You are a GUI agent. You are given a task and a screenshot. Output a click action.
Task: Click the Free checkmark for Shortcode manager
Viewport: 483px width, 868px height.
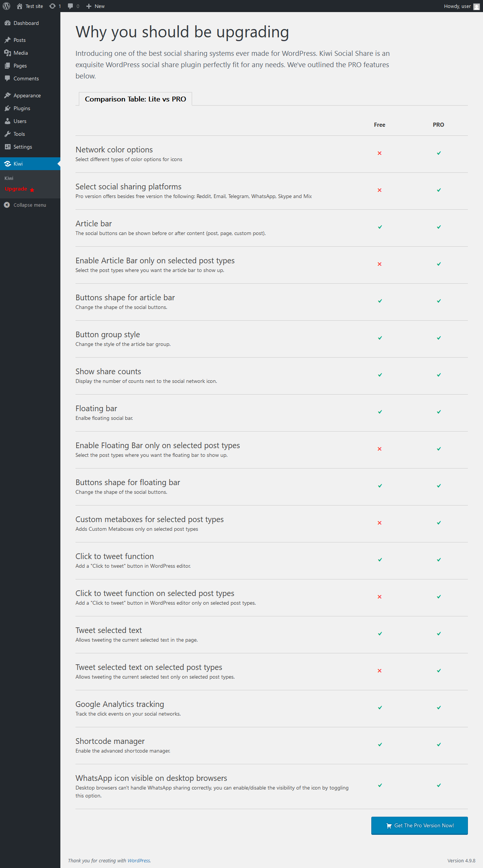click(x=380, y=745)
